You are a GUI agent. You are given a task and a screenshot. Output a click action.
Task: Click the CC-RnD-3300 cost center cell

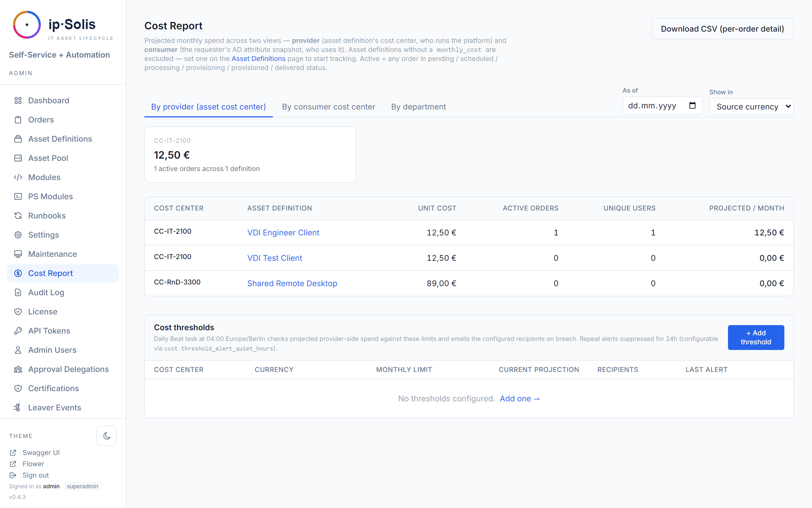(177, 282)
